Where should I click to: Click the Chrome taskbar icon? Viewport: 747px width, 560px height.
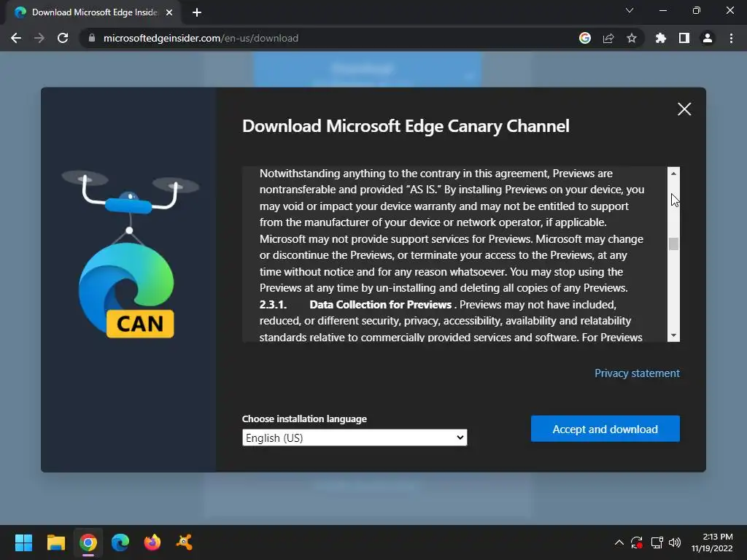tap(88, 542)
